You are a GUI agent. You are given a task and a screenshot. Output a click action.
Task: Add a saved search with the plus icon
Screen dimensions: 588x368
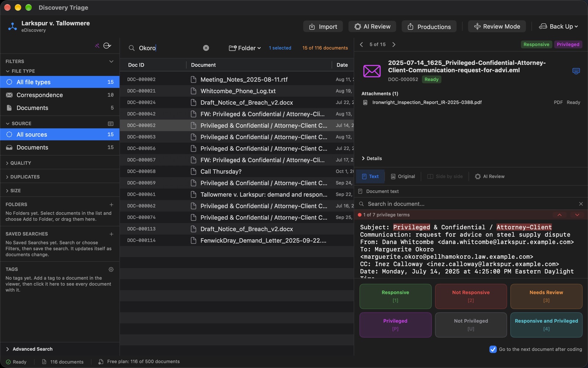[111, 234]
